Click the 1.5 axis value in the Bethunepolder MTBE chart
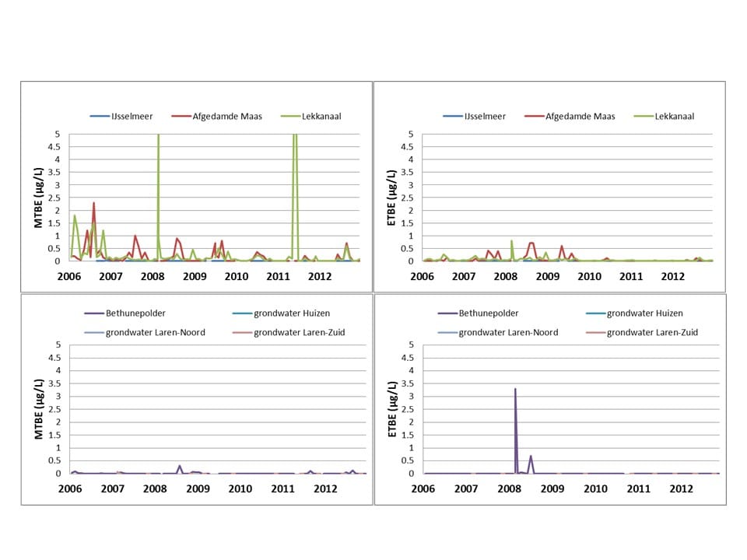Screen dimensions: 747x560 point(54,435)
